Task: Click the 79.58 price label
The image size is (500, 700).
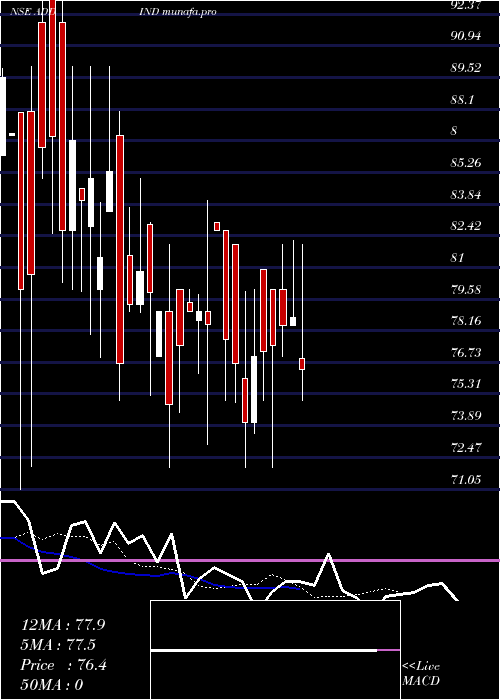Action: (466, 289)
